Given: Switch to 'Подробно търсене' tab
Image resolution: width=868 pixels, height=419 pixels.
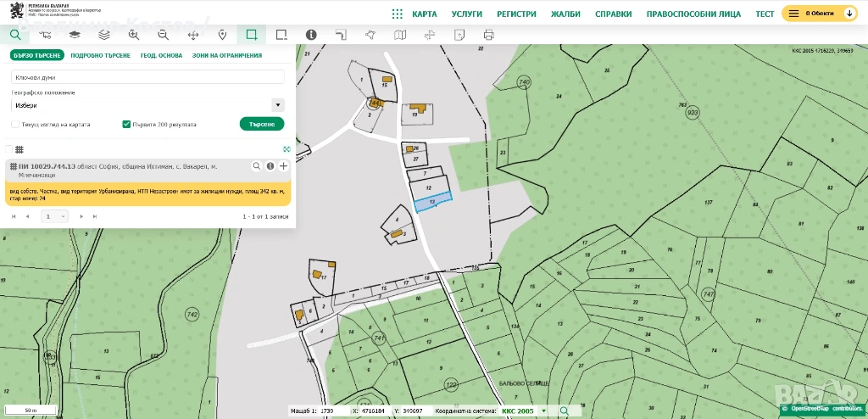Looking at the screenshot, I should (x=100, y=55).
